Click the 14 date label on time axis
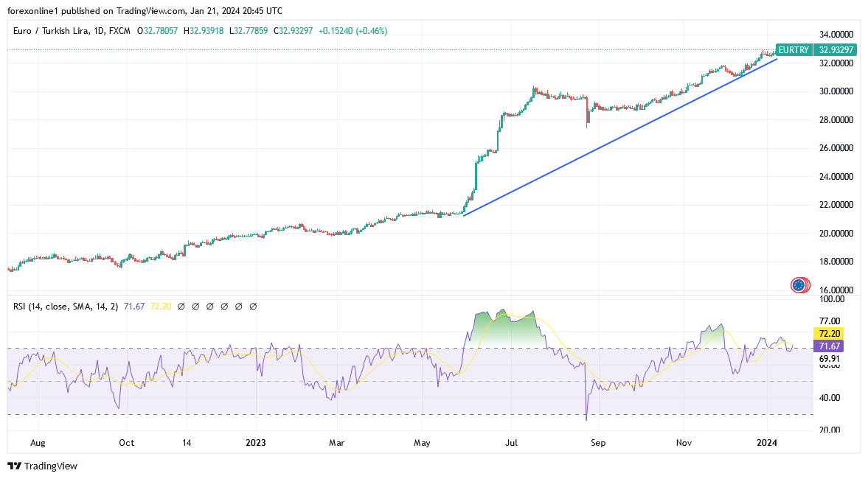Screen dimensions: 868x479 (x=187, y=442)
